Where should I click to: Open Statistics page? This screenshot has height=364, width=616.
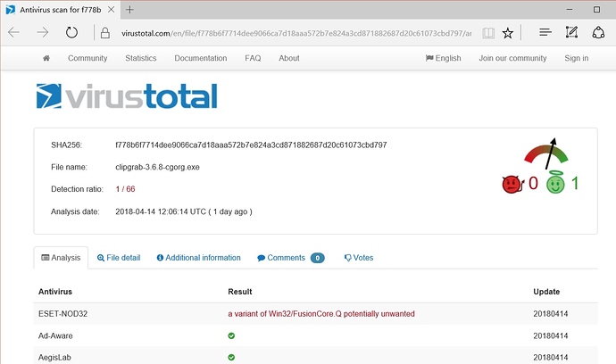[141, 58]
